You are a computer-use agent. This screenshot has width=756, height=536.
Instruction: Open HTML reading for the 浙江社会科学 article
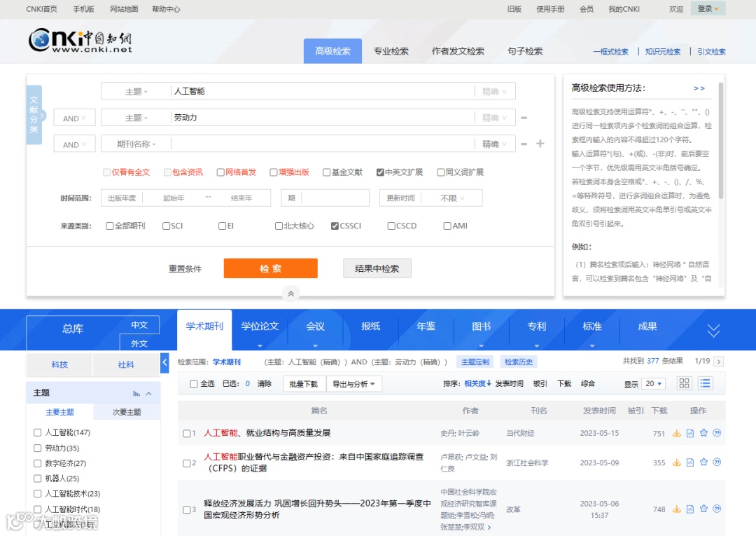tap(690, 462)
